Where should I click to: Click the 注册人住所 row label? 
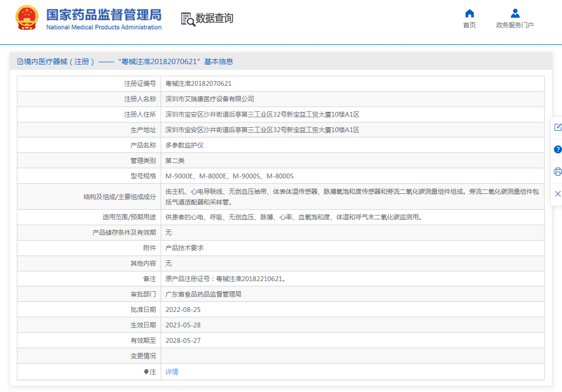[x=140, y=114]
